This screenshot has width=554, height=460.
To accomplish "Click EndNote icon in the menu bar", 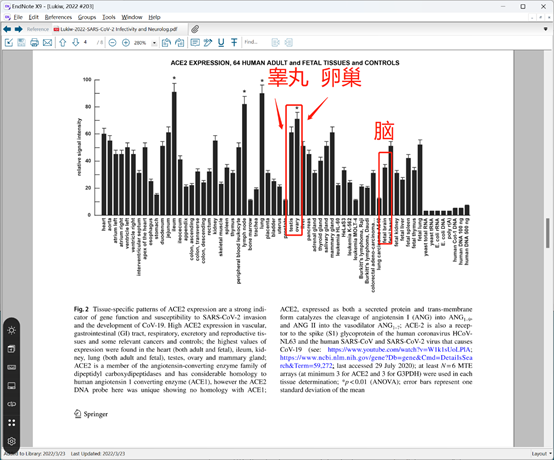I will tap(8, 17).
